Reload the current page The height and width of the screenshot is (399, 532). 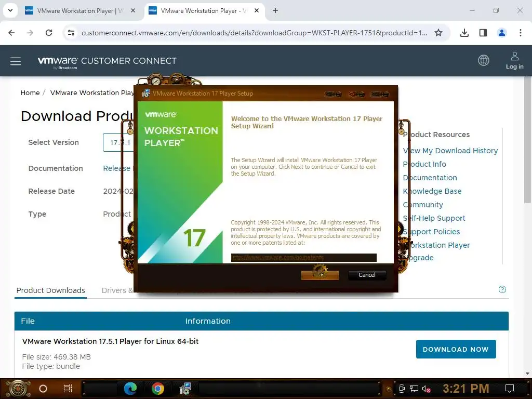(x=49, y=33)
